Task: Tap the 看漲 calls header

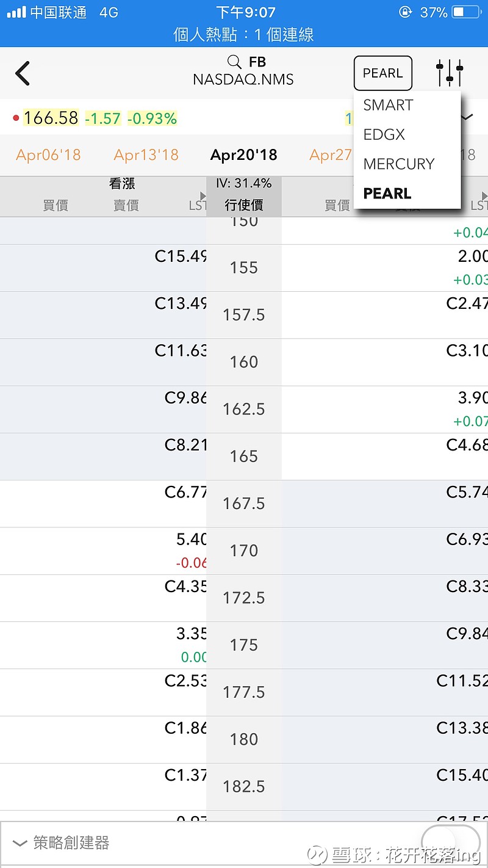Action: pos(122,183)
